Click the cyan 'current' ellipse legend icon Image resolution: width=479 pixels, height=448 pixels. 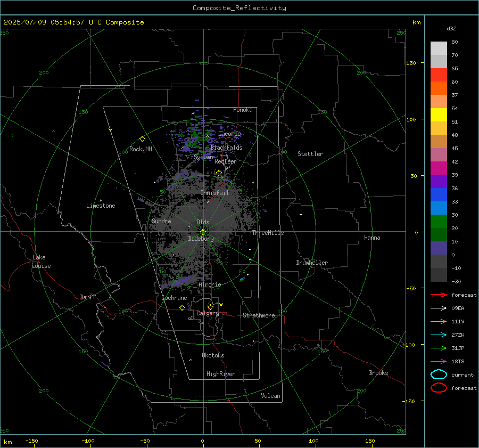pos(439,374)
